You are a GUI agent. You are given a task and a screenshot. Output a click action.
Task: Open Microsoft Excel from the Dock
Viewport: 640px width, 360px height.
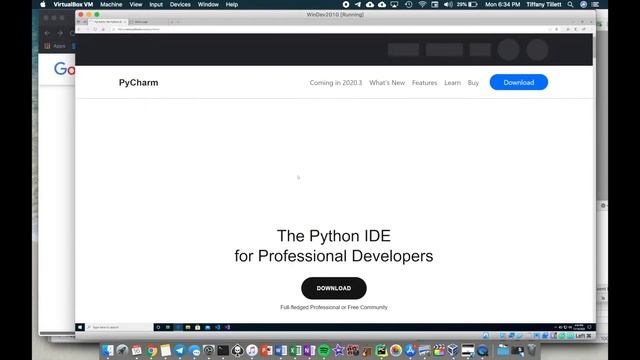tap(295, 350)
